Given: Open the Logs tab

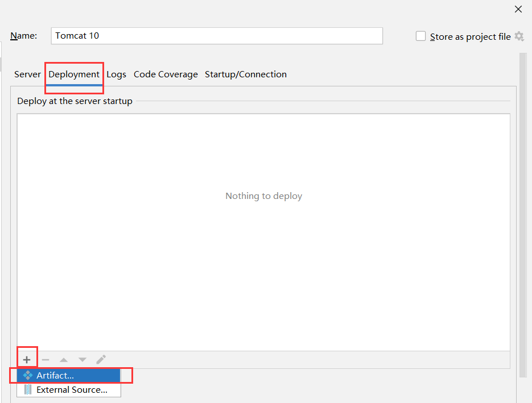Looking at the screenshot, I should [x=116, y=74].
